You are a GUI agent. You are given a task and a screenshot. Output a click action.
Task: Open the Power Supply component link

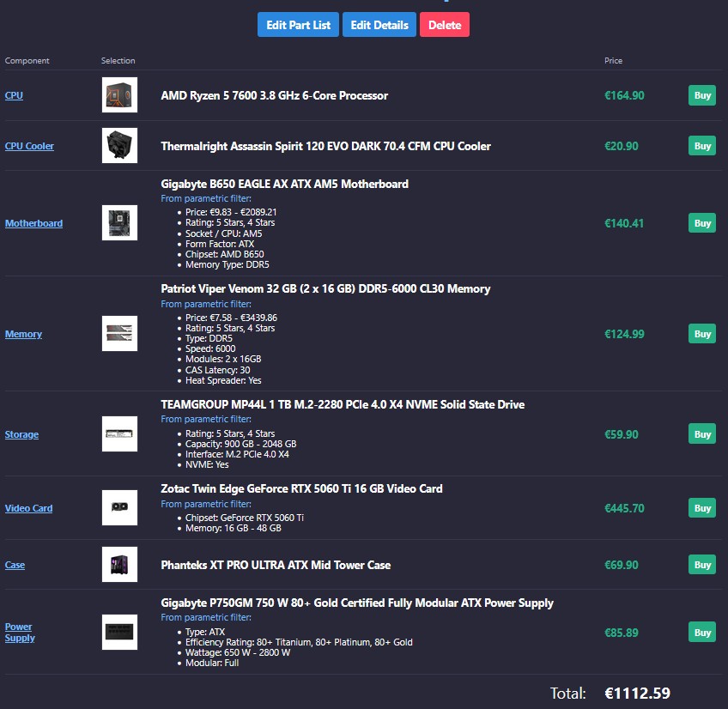tap(20, 633)
